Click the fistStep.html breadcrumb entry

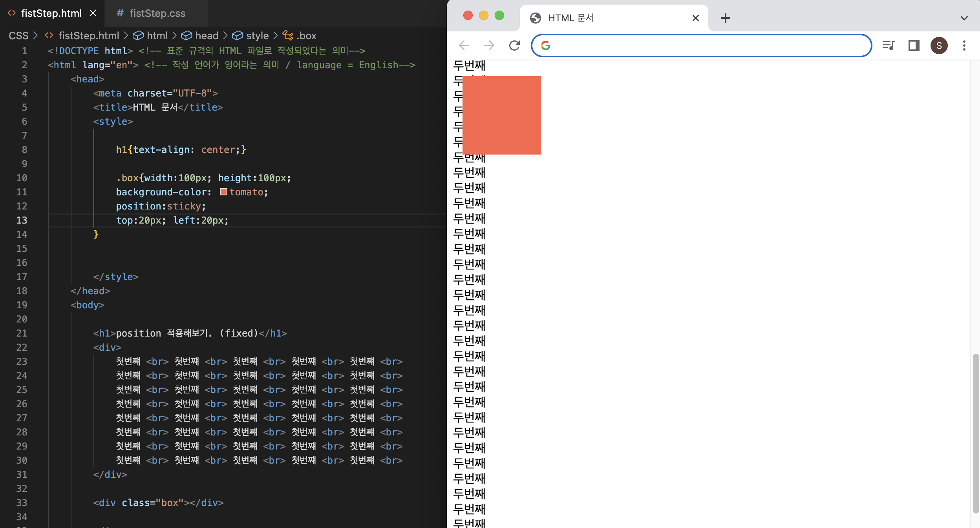click(88, 36)
